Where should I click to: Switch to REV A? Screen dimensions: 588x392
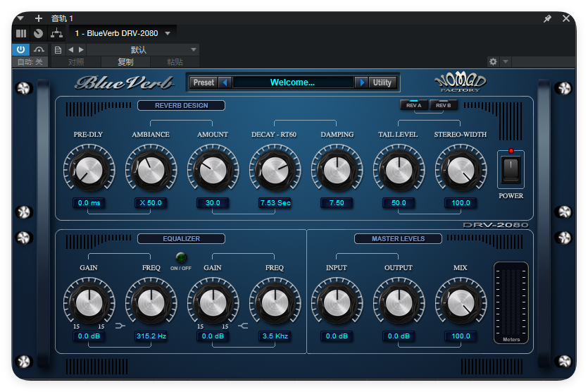(413, 105)
